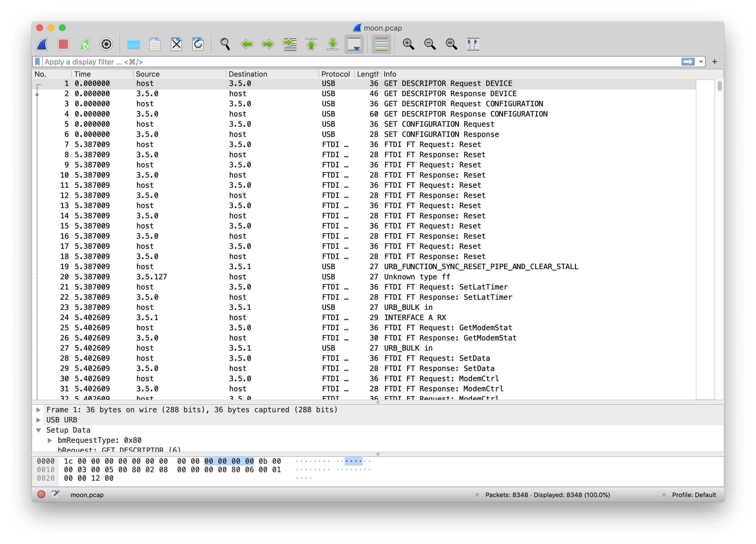Expand the USB URB details tree

coord(39,420)
